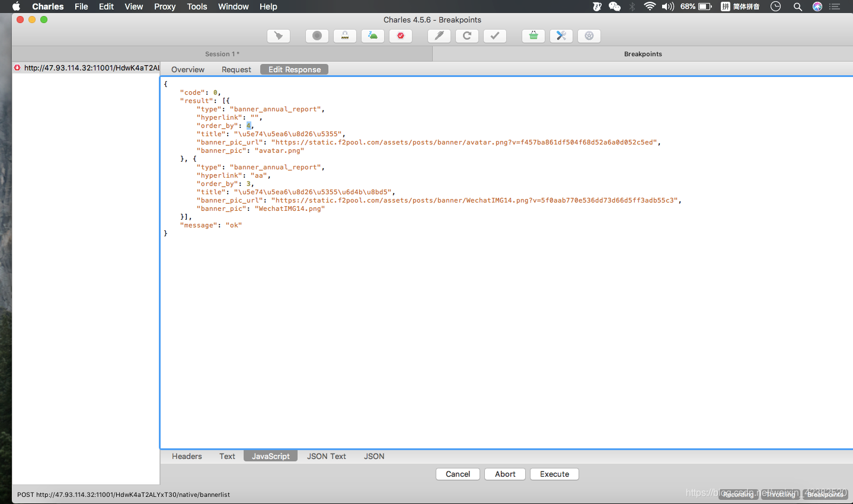The height and width of the screenshot is (504, 853).
Task: Click the battery 68% indicator
Action: 696,7
